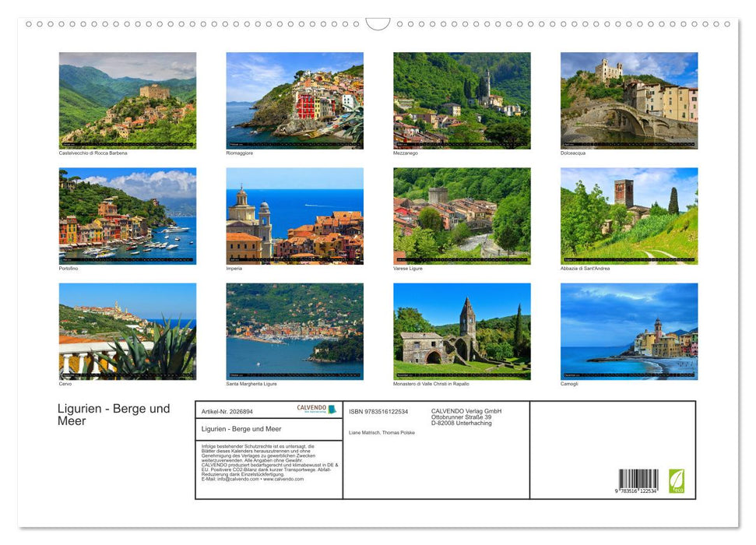Viewport: 756px width, 545px height.
Task: Click the title Ligurien - Berge und Meer
Action: tap(113, 413)
